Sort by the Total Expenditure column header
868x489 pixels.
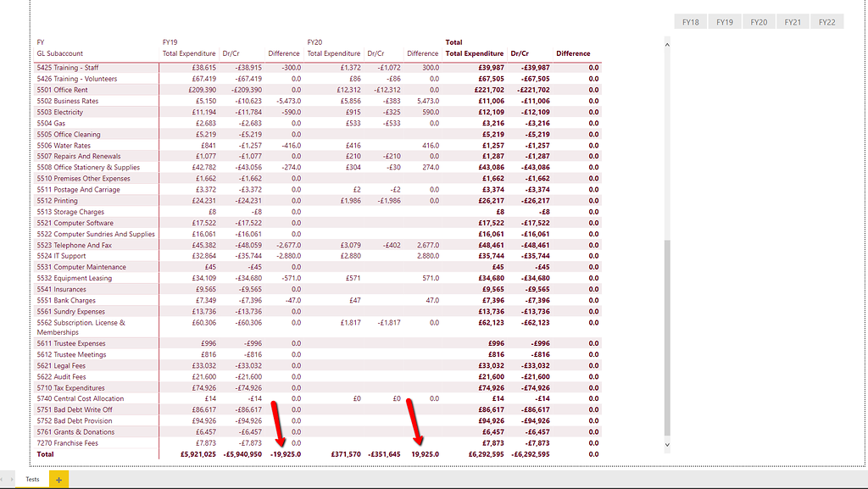coord(474,53)
